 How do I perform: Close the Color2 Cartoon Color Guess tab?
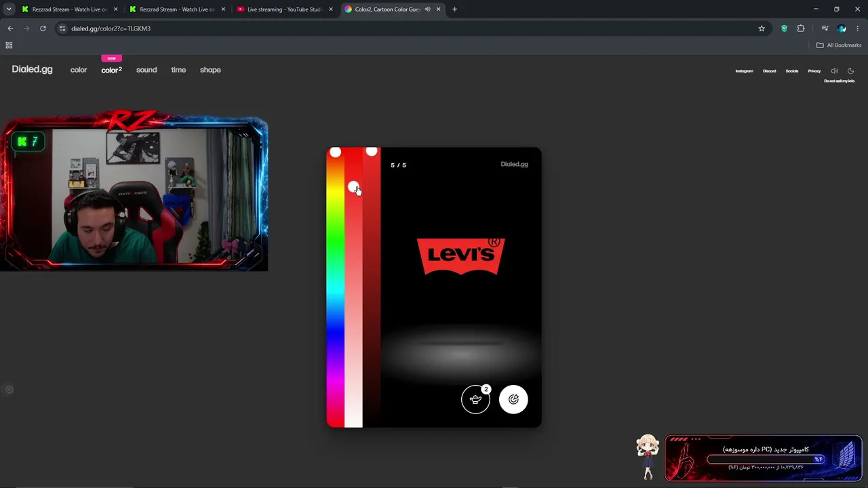pos(439,9)
